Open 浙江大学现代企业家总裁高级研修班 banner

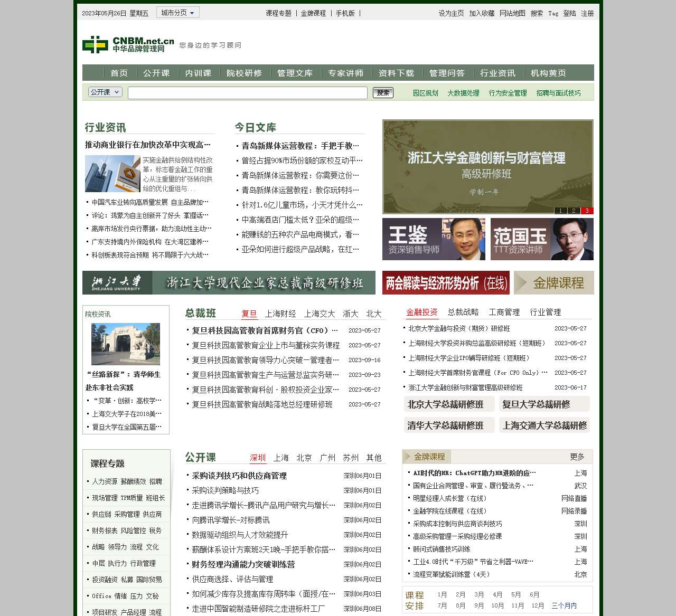229,282
